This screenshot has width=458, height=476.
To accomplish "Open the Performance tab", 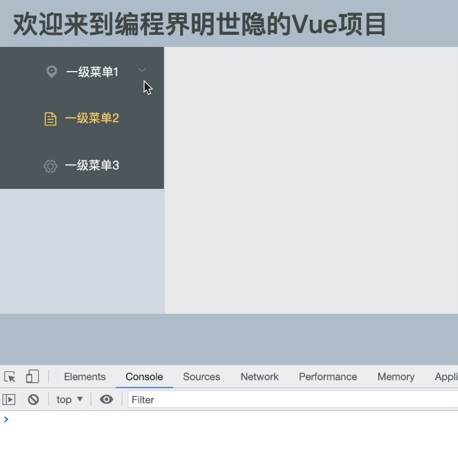I will click(327, 376).
